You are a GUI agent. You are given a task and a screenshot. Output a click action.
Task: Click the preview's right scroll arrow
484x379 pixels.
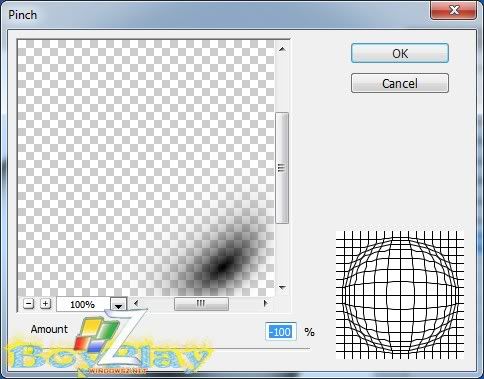coord(265,303)
